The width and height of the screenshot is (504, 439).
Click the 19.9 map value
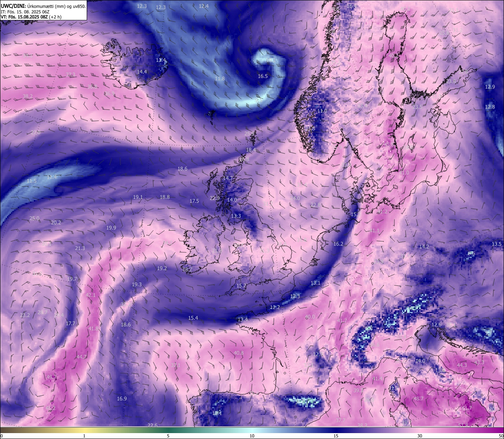tap(111, 228)
